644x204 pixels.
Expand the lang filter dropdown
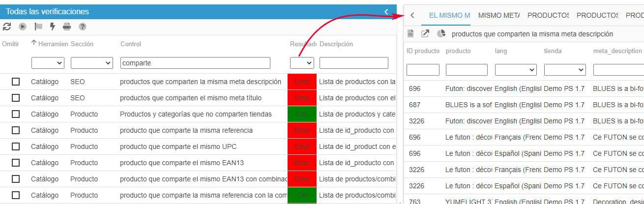click(515, 70)
